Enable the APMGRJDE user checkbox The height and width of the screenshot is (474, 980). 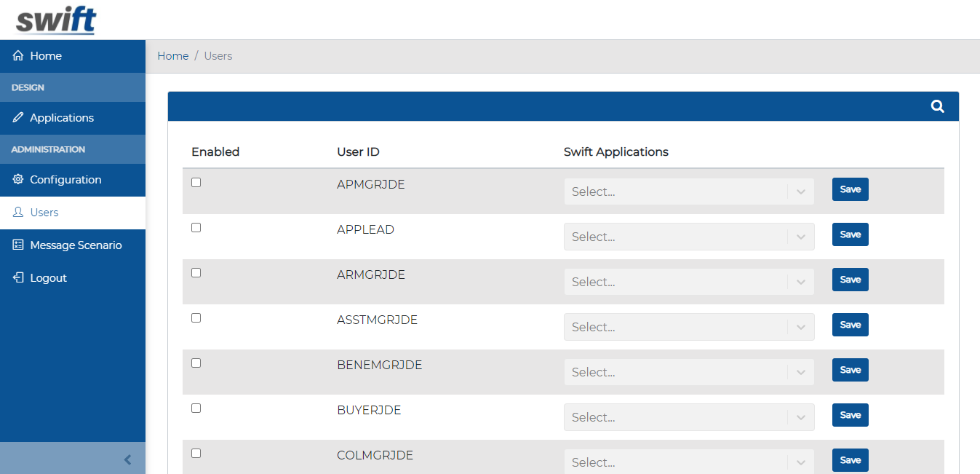coord(196,182)
